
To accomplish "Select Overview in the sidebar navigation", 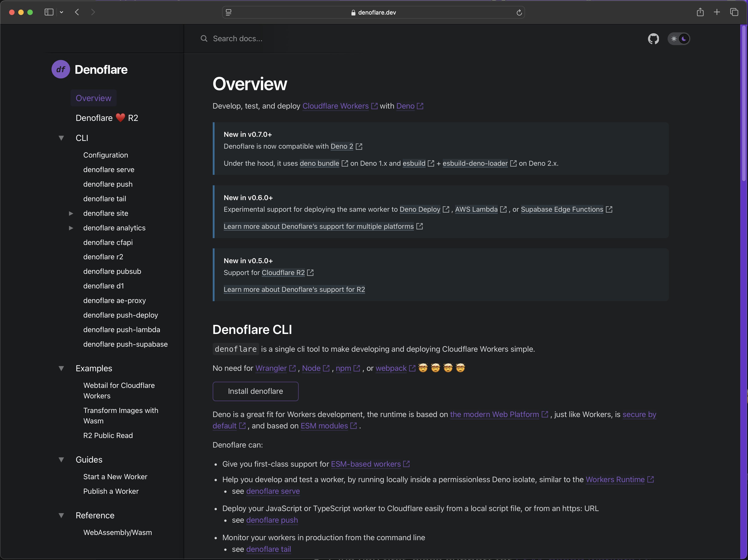I will tap(93, 98).
